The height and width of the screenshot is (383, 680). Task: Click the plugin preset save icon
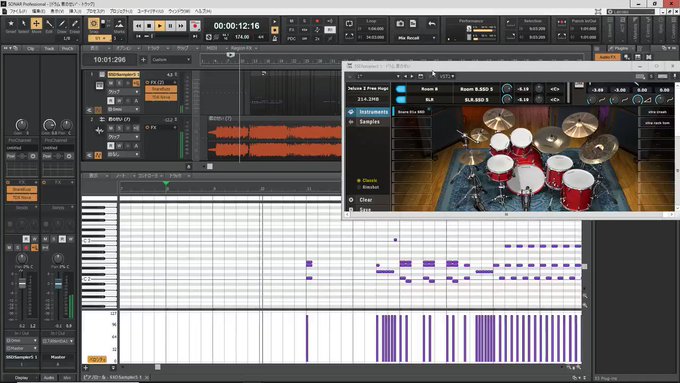pyautogui.click(x=420, y=76)
